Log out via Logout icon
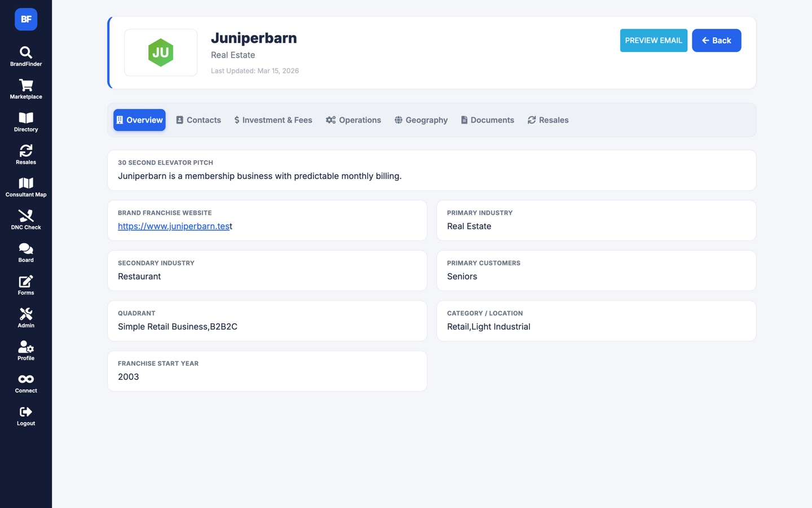The width and height of the screenshot is (812, 508). click(x=26, y=417)
